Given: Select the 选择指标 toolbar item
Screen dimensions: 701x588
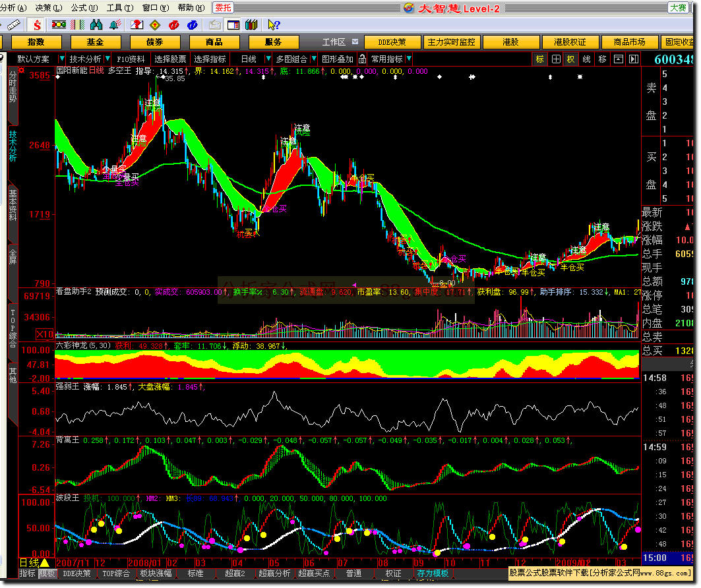Looking at the screenshot, I should [210, 59].
